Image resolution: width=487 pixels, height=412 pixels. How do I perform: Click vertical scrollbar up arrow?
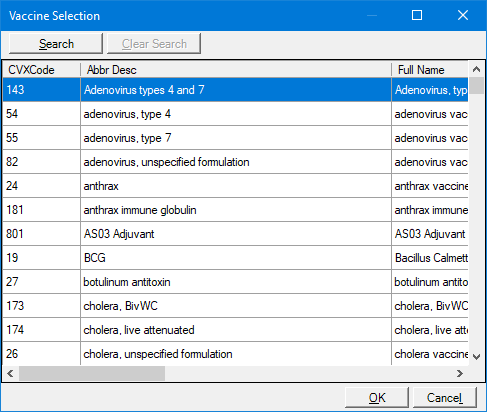[x=477, y=69]
